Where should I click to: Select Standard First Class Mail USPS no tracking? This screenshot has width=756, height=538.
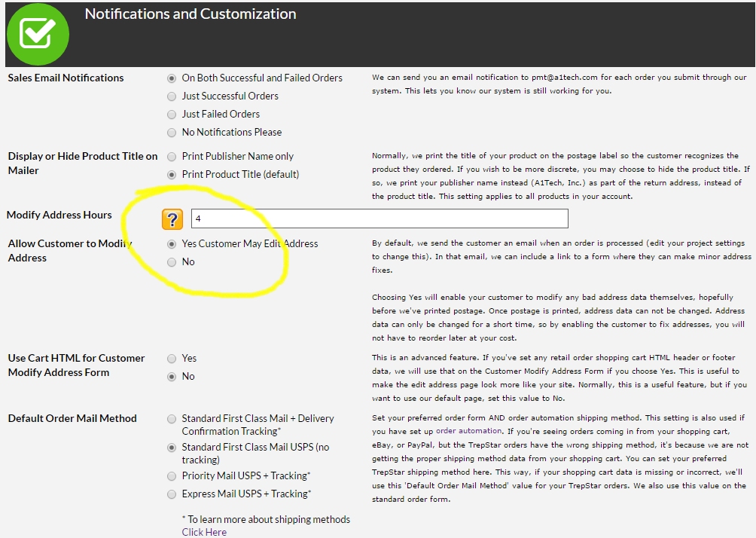tap(172, 448)
